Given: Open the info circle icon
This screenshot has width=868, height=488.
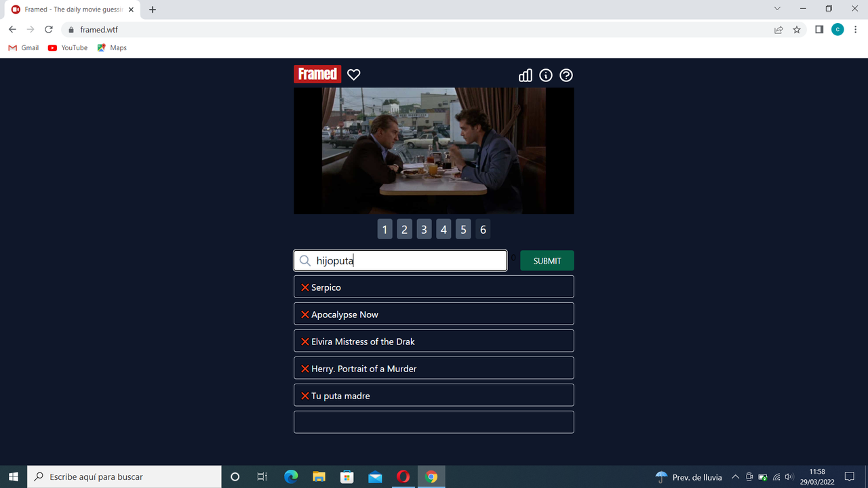Looking at the screenshot, I should pyautogui.click(x=546, y=75).
